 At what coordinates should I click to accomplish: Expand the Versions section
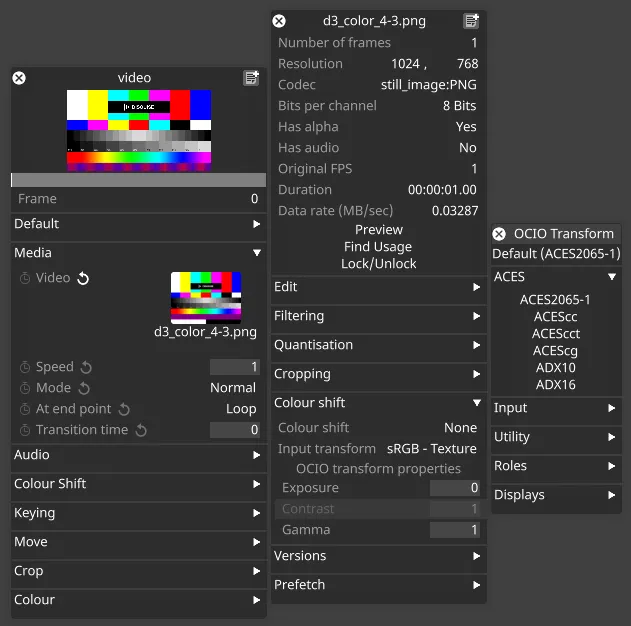379,556
